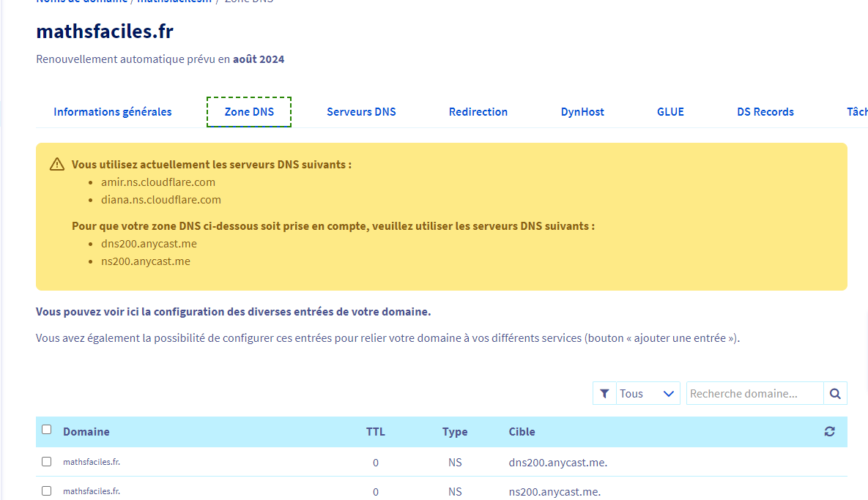868x500 pixels.
Task: Select the Zone DNS tab
Action: click(249, 112)
